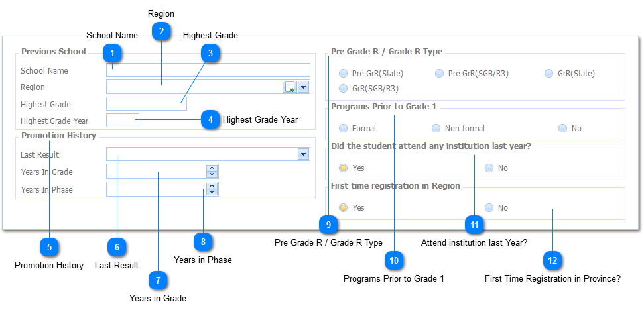Open the Region dropdown arrow

[304, 87]
